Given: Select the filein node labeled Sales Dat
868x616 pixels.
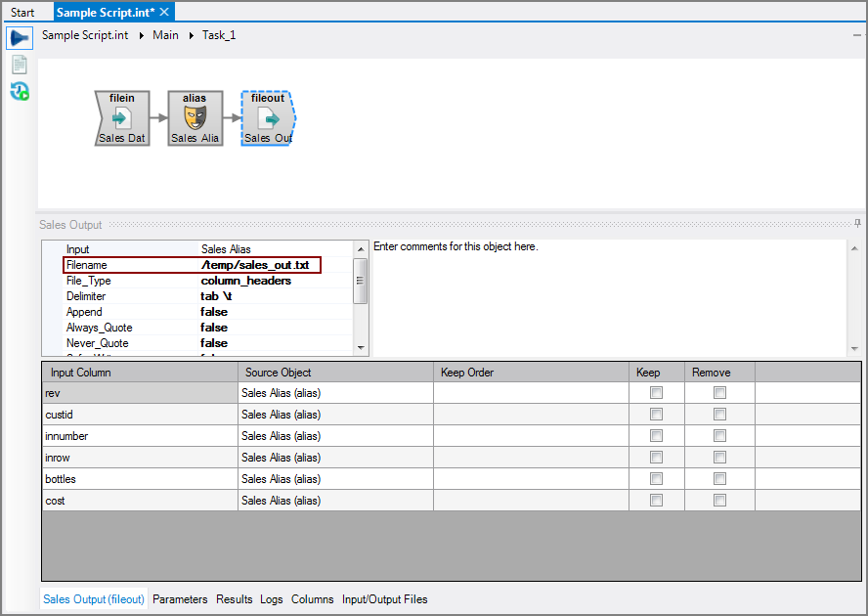Looking at the screenshot, I should (x=121, y=117).
